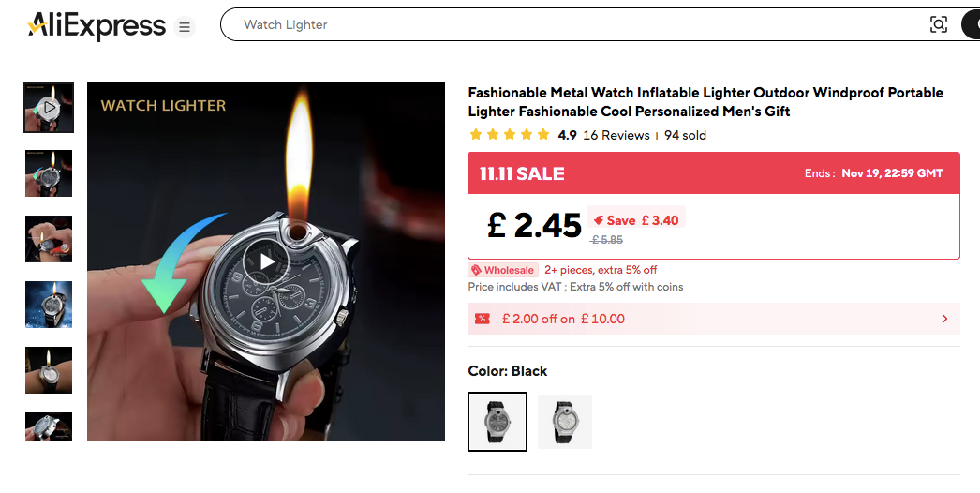Select the fifth thumbnail with lit flame
980x493 pixels.
click(49, 370)
